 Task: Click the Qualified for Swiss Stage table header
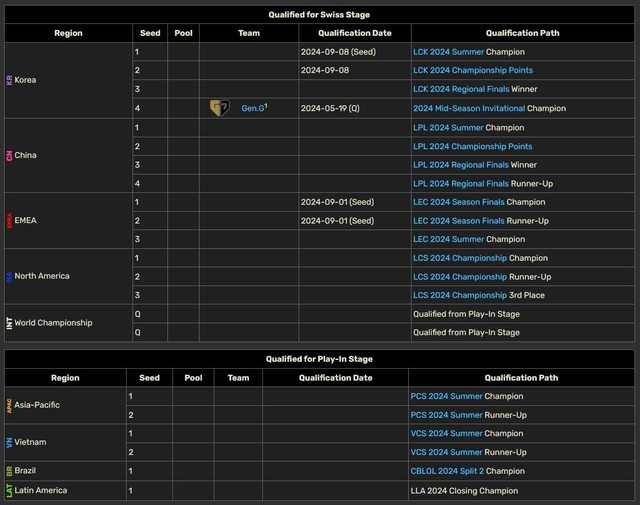pyautogui.click(x=319, y=14)
